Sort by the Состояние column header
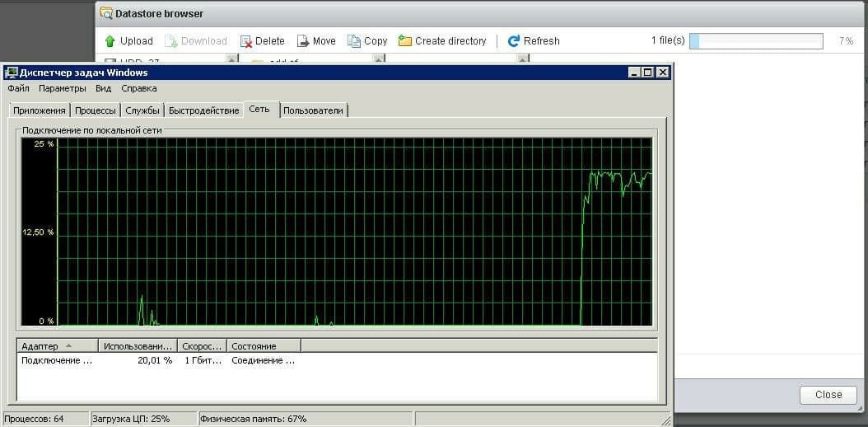Viewport: 868px width, 427px height. pyautogui.click(x=264, y=346)
